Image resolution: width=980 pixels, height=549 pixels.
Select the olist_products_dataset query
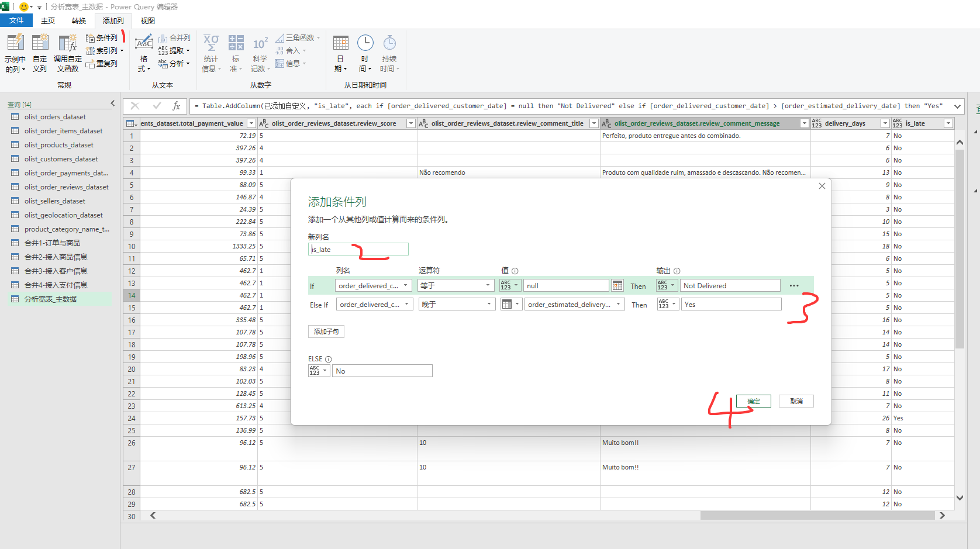[58, 145]
